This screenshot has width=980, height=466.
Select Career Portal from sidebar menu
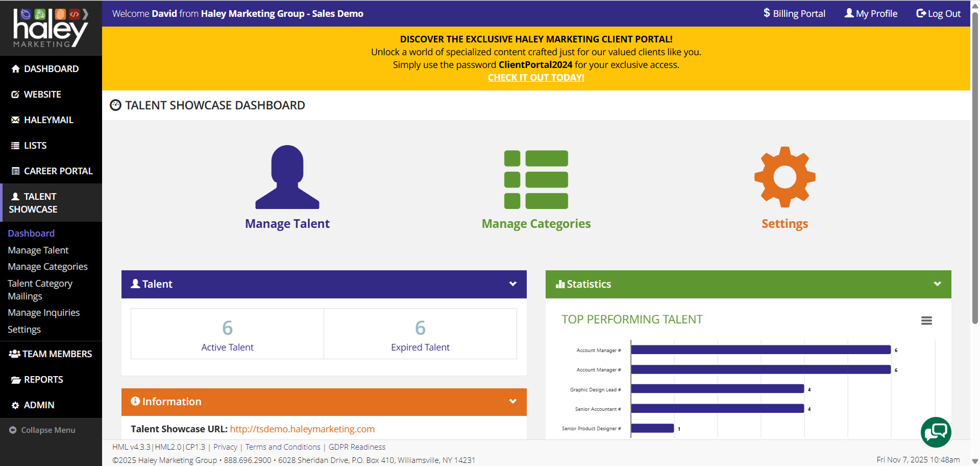(58, 171)
